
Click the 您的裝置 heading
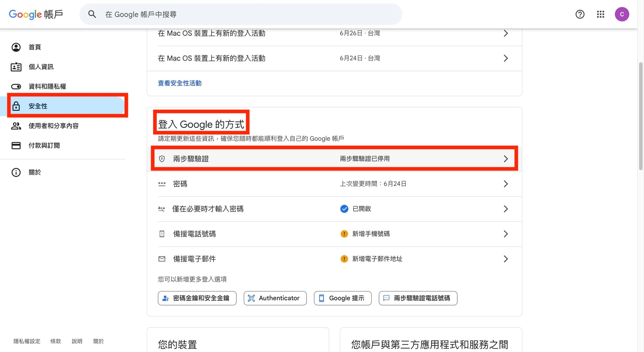click(x=177, y=345)
